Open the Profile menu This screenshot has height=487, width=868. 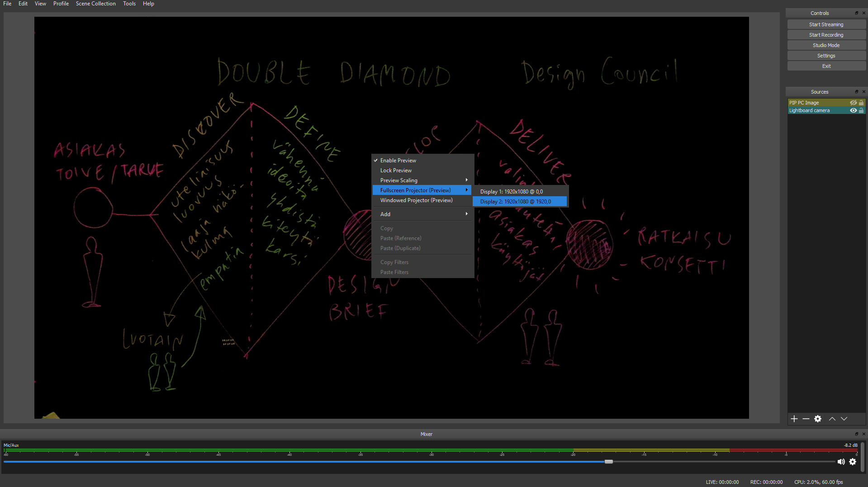click(61, 4)
